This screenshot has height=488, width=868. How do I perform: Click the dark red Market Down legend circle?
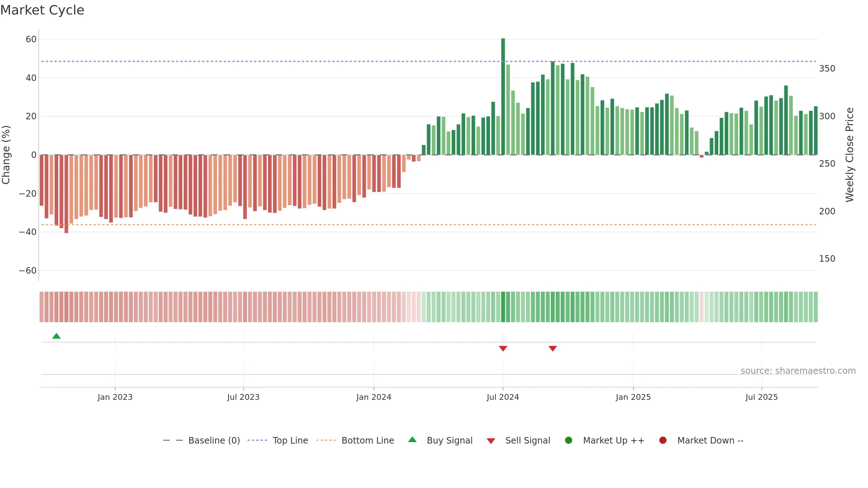[663, 440]
